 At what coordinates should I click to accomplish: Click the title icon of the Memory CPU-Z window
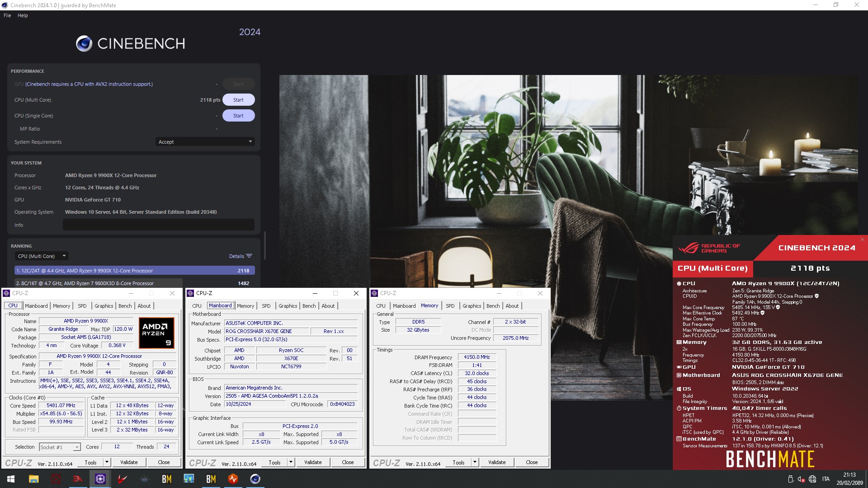pyautogui.click(x=374, y=293)
